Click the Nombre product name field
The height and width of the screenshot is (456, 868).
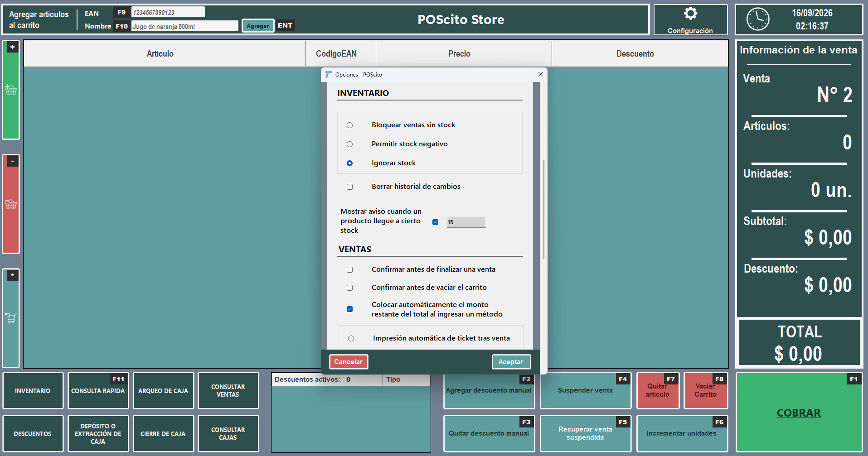[184, 26]
